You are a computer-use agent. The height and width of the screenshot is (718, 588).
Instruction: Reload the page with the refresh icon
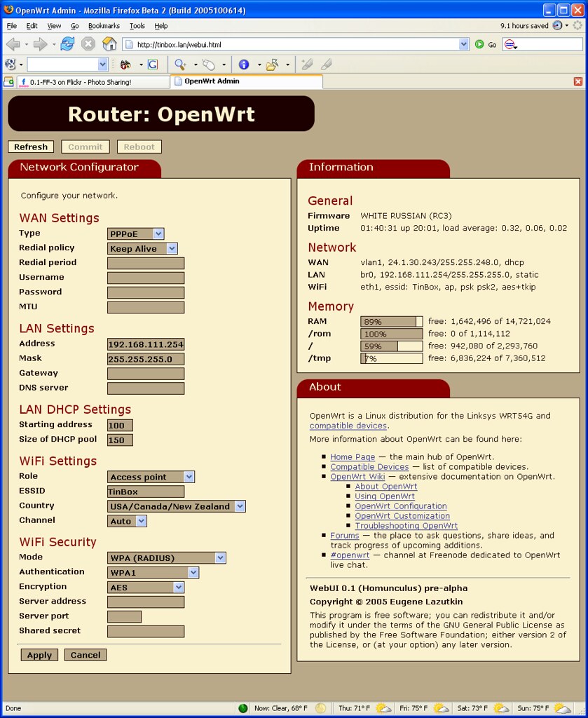(67, 44)
